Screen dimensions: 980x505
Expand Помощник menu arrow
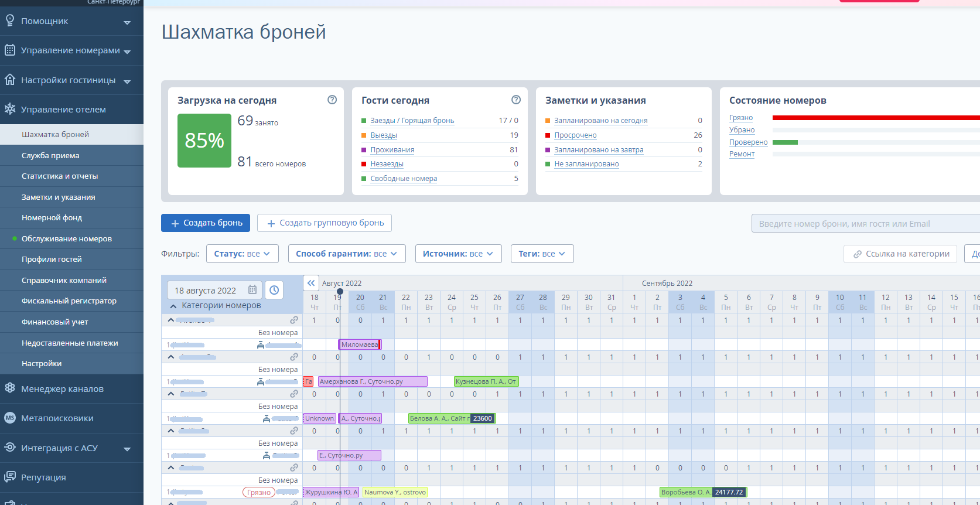pos(127,23)
